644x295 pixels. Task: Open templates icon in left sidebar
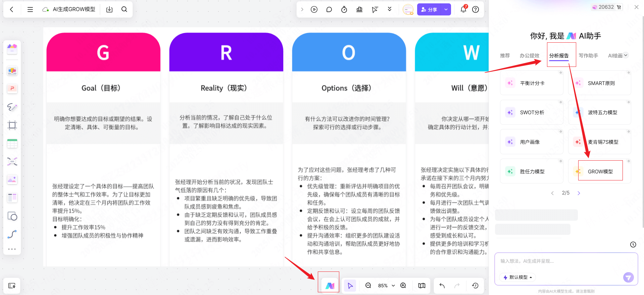[12, 49]
